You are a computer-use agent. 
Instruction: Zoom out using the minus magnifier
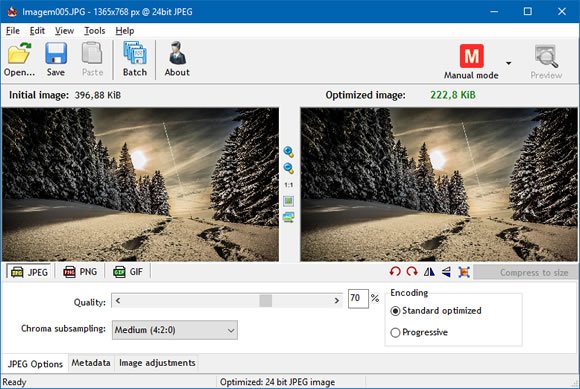[x=289, y=168]
